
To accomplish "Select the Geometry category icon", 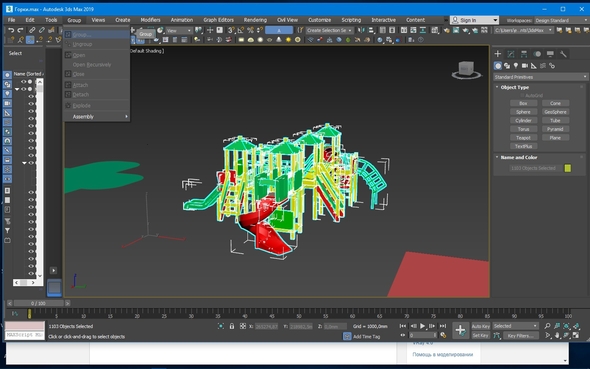I will coord(498,66).
